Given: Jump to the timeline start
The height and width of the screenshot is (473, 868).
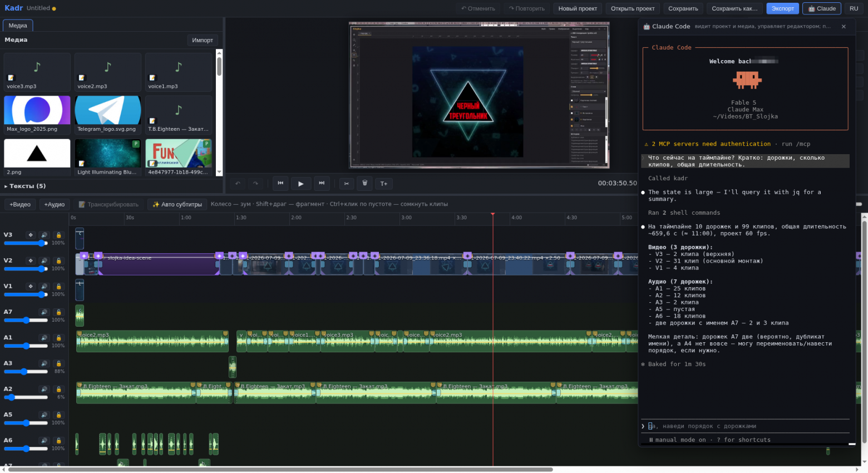Looking at the screenshot, I should pyautogui.click(x=280, y=183).
